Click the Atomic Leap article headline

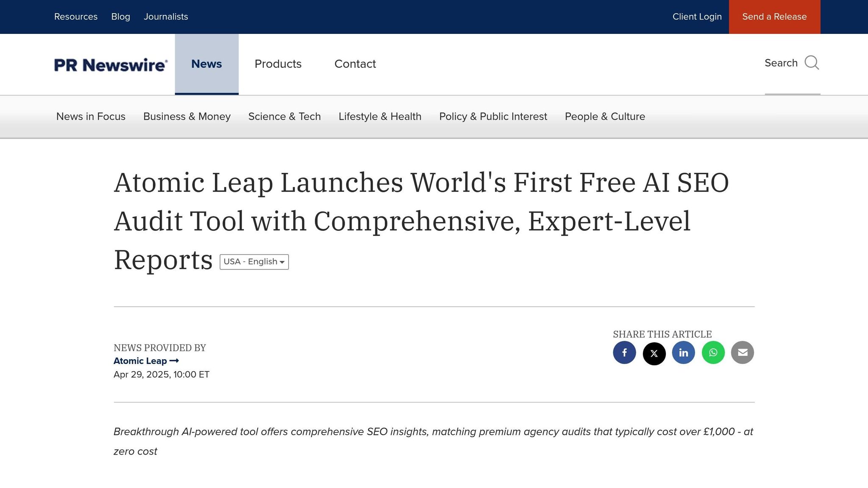click(421, 221)
